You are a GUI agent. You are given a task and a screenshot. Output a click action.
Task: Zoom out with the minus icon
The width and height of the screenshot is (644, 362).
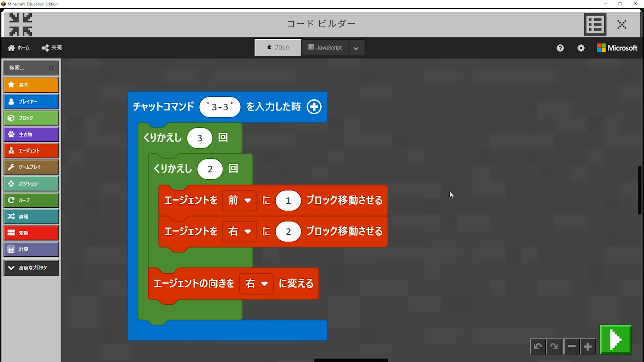(571, 346)
